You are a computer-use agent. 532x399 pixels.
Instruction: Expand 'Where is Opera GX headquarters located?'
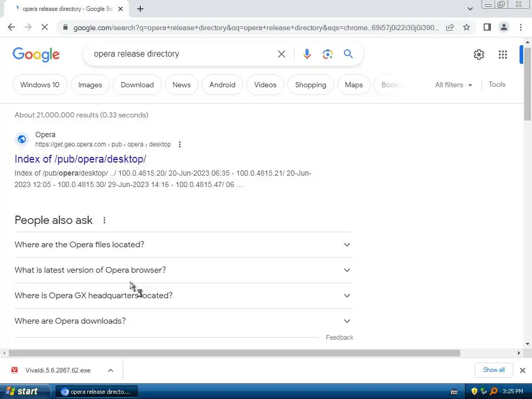[183, 296]
